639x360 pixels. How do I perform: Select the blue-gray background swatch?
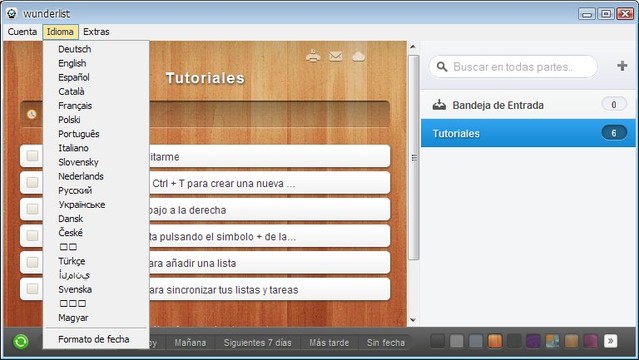(476, 341)
